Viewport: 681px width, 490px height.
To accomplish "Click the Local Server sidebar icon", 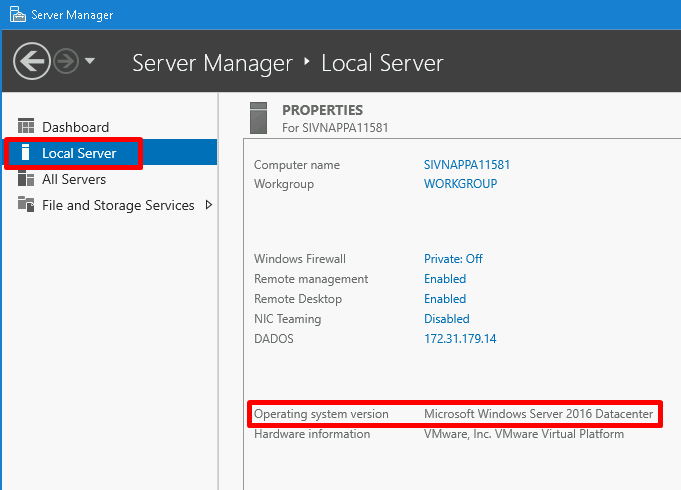I will click(x=26, y=152).
